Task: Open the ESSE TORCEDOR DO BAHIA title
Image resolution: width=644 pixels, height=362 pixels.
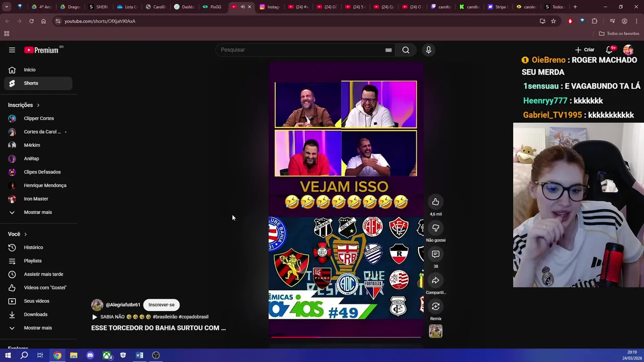Action: click(158, 328)
